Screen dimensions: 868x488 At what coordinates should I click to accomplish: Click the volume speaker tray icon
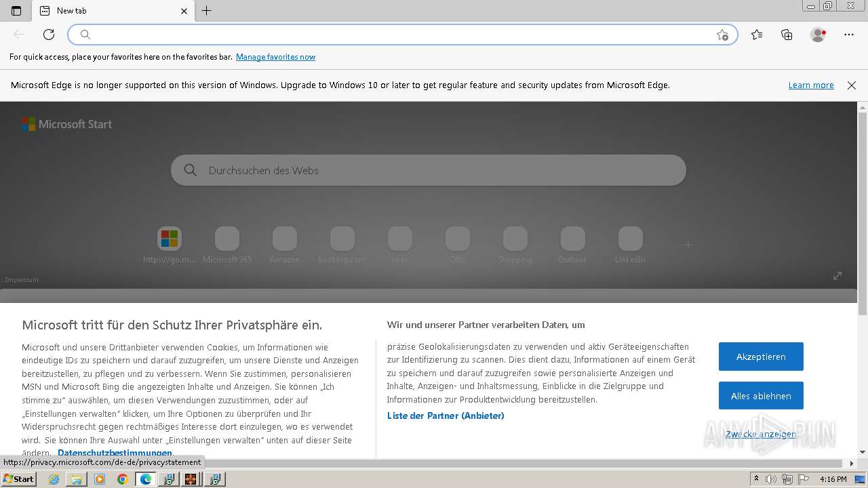click(772, 479)
